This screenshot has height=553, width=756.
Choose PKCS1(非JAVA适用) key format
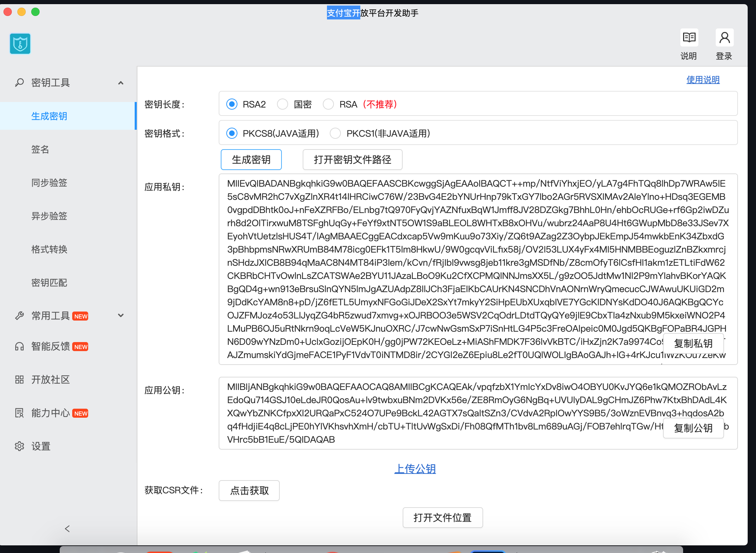[x=335, y=133]
